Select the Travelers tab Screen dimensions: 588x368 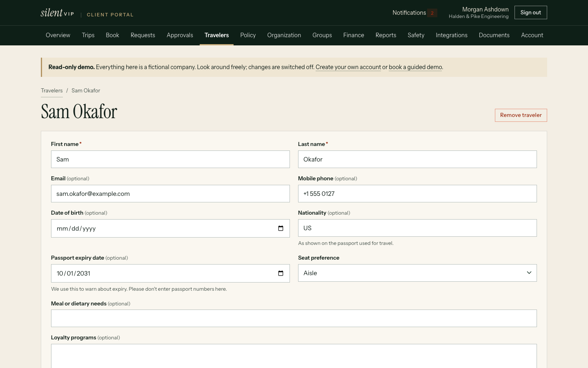(216, 35)
